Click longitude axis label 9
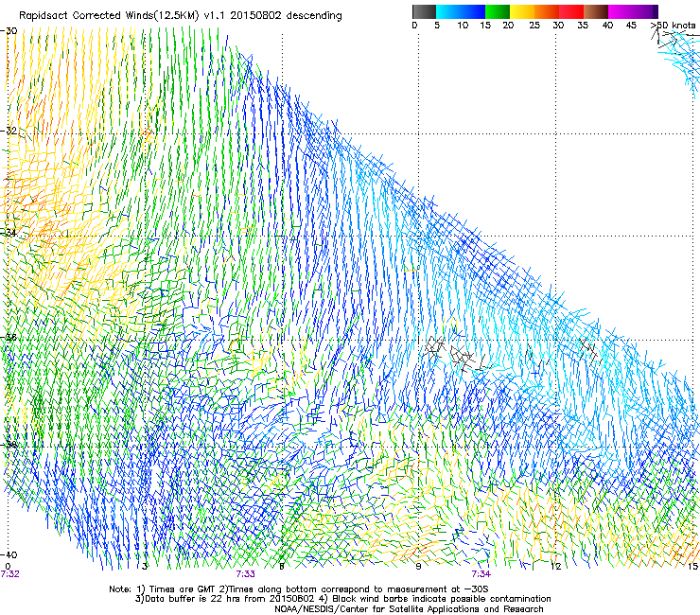The width and height of the screenshot is (700, 615). click(418, 567)
